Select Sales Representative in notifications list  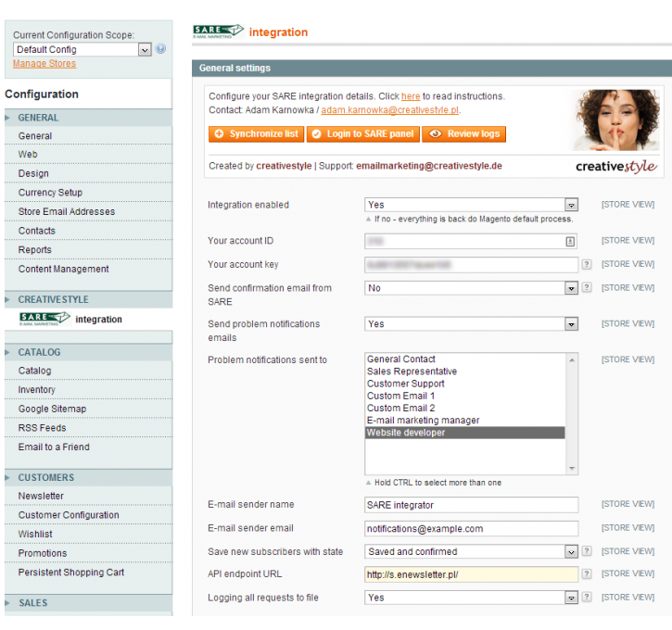click(x=465, y=372)
